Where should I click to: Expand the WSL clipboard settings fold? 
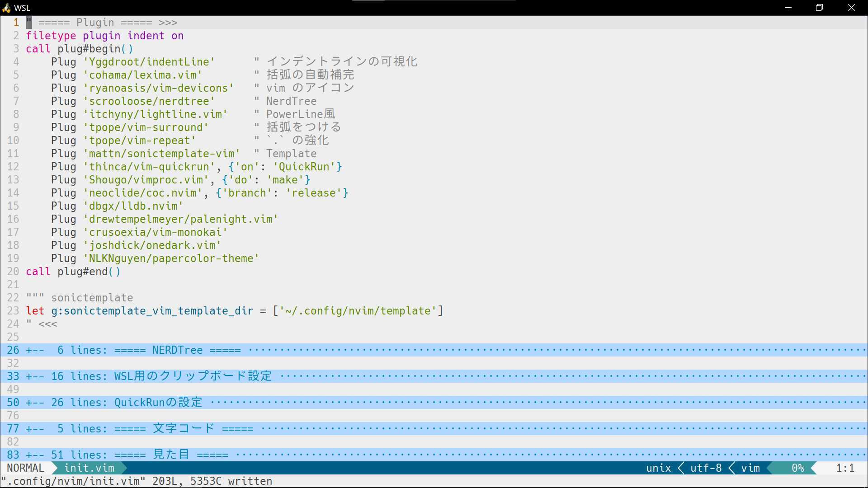193,376
